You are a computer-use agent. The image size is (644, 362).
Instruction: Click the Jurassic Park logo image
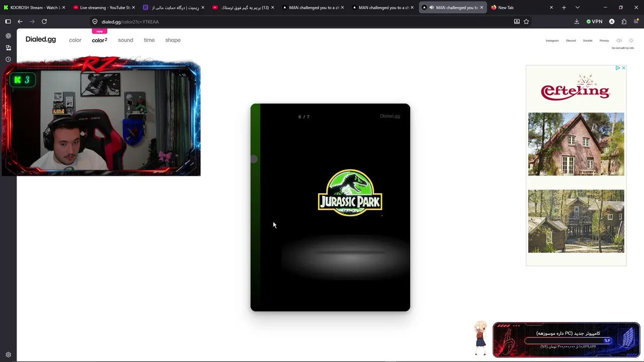tap(350, 193)
